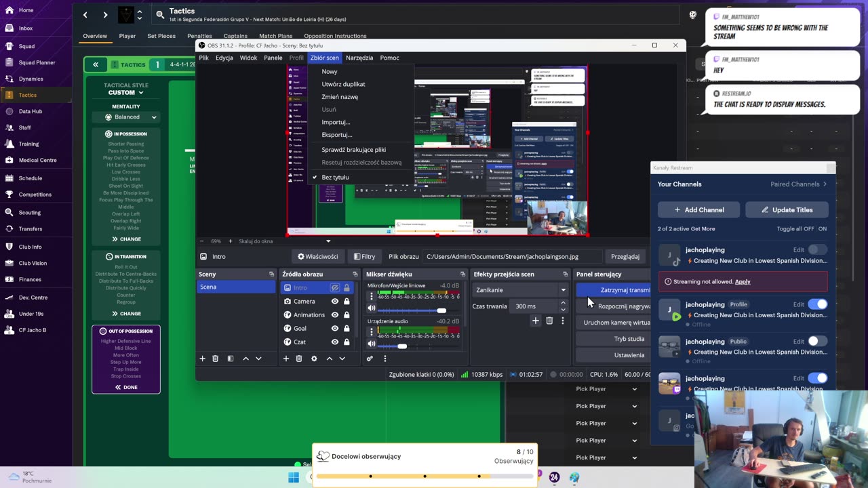Go forward using the Football Manager forward arrow
The image size is (868, 488).
tap(105, 14)
